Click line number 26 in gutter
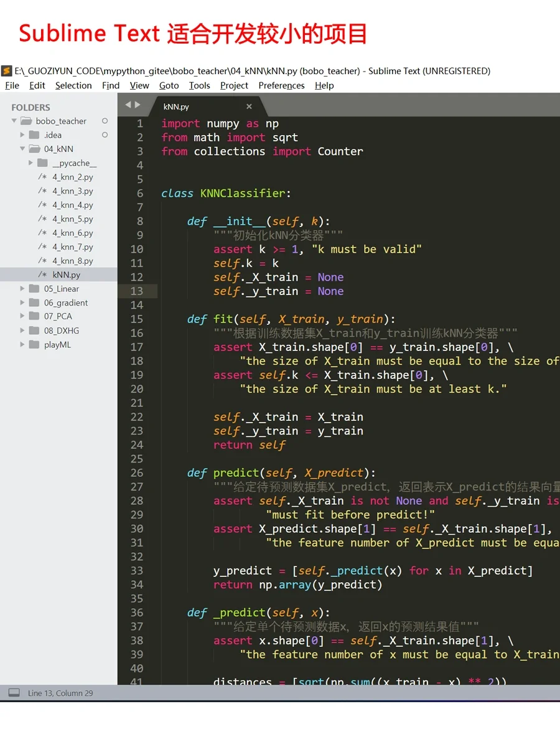 click(x=137, y=472)
